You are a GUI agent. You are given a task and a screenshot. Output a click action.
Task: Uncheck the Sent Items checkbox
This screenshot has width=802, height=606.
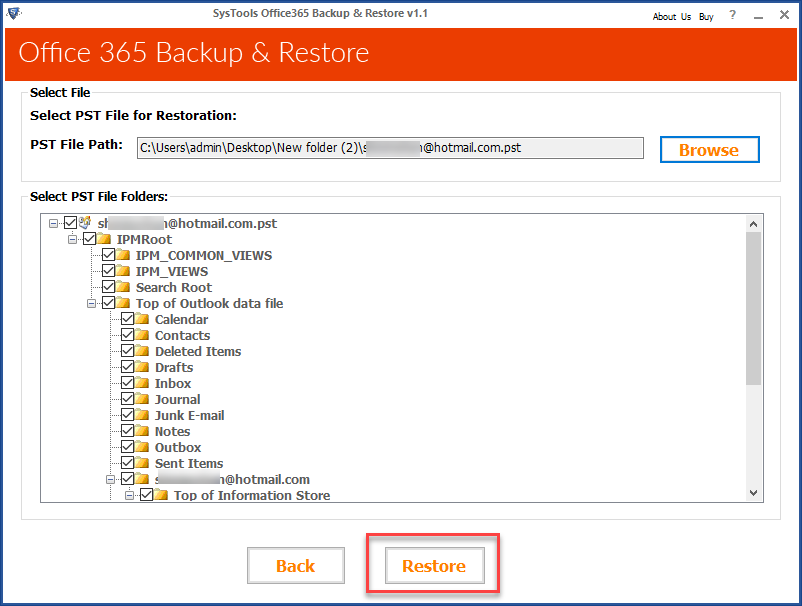coord(127,462)
